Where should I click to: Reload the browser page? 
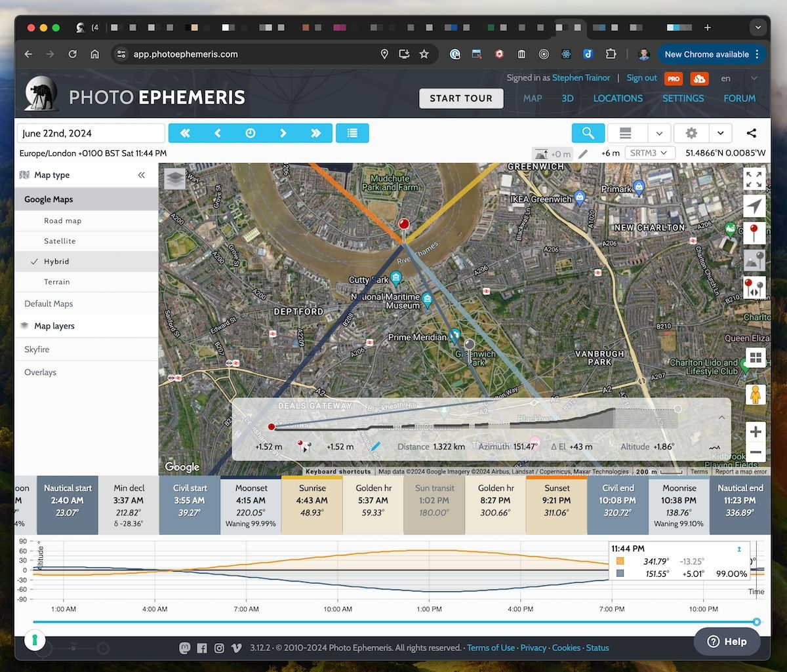click(72, 54)
